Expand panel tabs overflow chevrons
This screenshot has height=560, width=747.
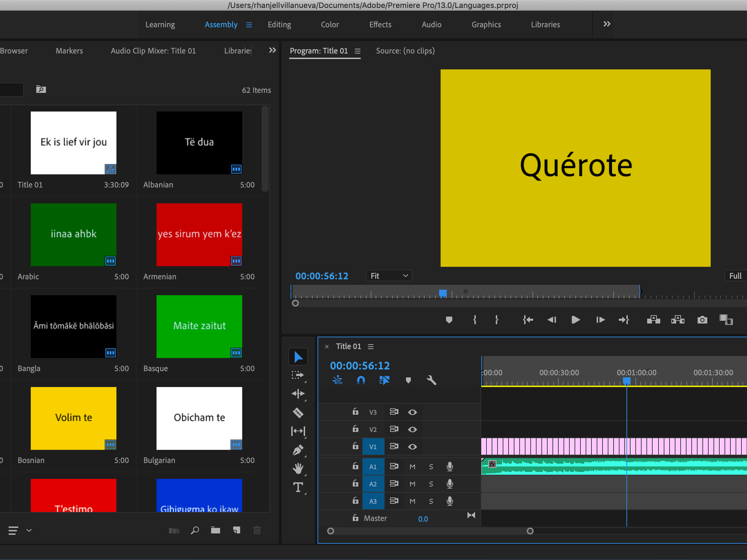pyautogui.click(x=272, y=50)
